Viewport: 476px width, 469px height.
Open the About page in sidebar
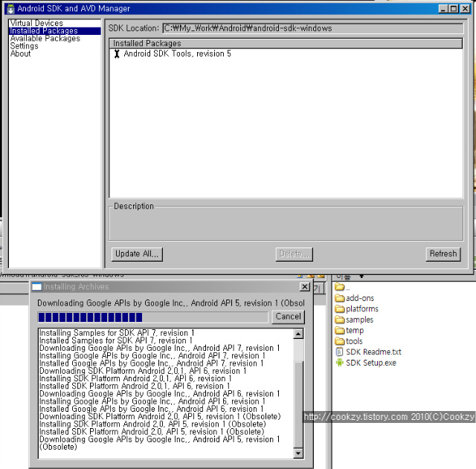[20, 54]
